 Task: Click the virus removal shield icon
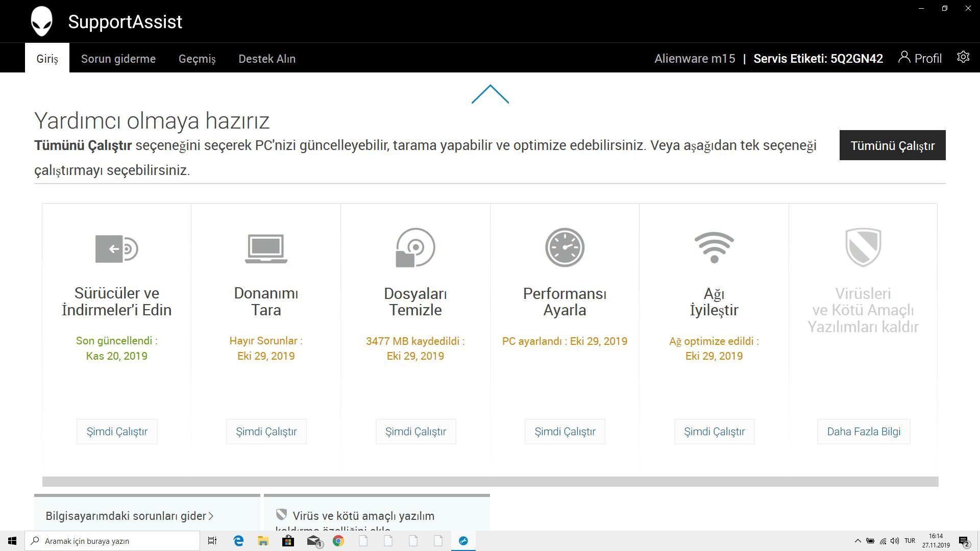point(863,247)
